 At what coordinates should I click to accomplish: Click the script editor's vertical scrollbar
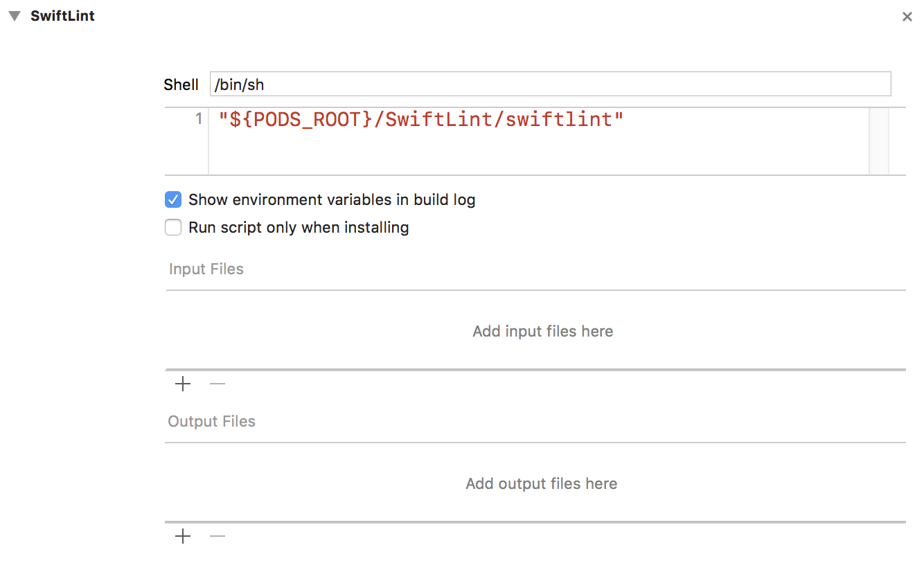click(x=879, y=141)
